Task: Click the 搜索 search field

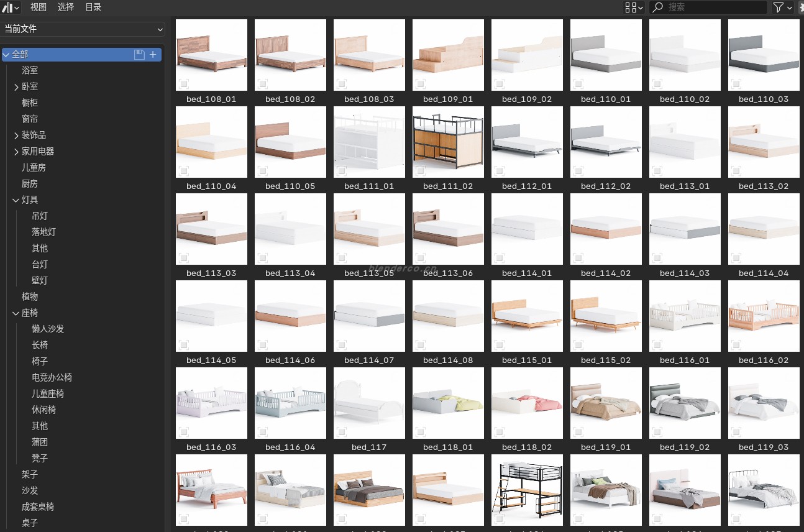Action: click(708, 7)
